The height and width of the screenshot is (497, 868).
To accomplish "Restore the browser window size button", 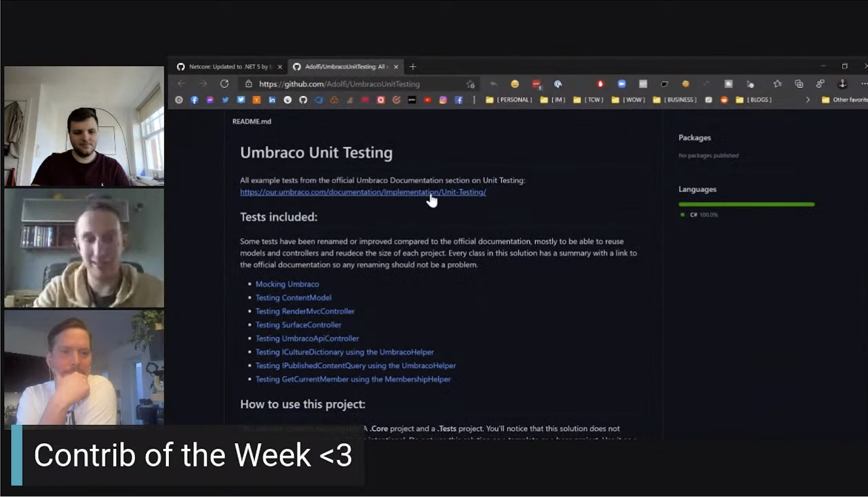I will point(845,66).
